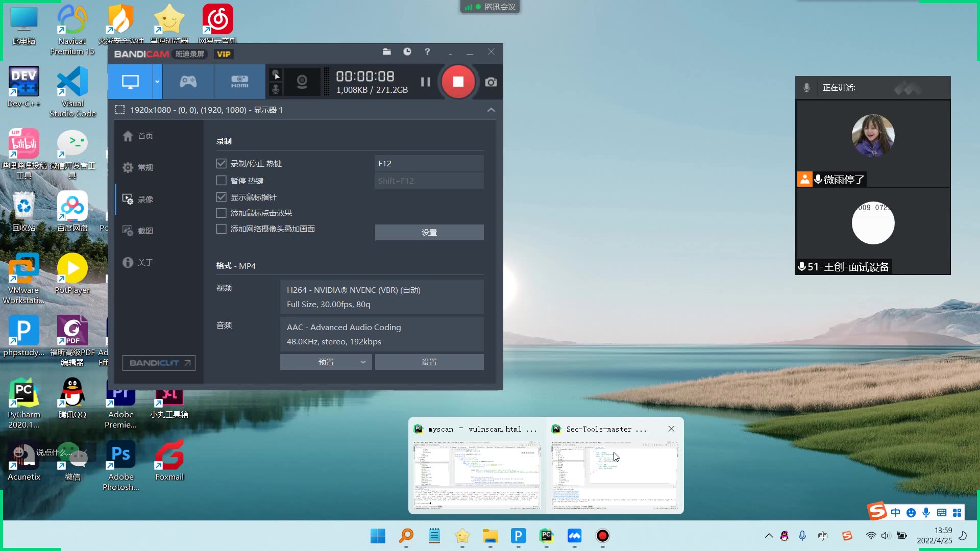Open the presets dropdown
The height and width of the screenshot is (551, 980).
pyautogui.click(x=326, y=362)
